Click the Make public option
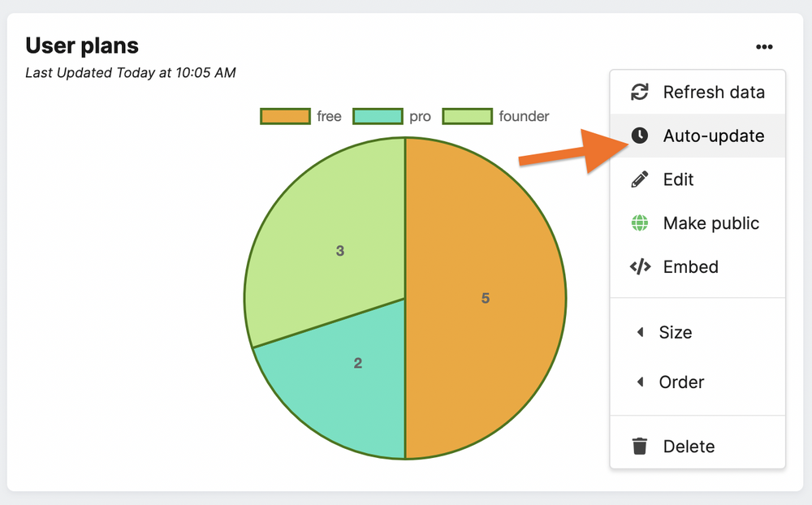The height and width of the screenshot is (505, 812). (711, 222)
